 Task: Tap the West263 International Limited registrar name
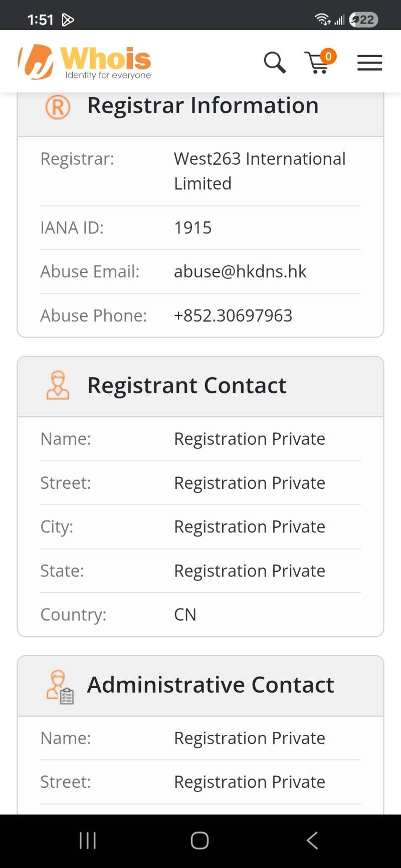[x=260, y=171]
